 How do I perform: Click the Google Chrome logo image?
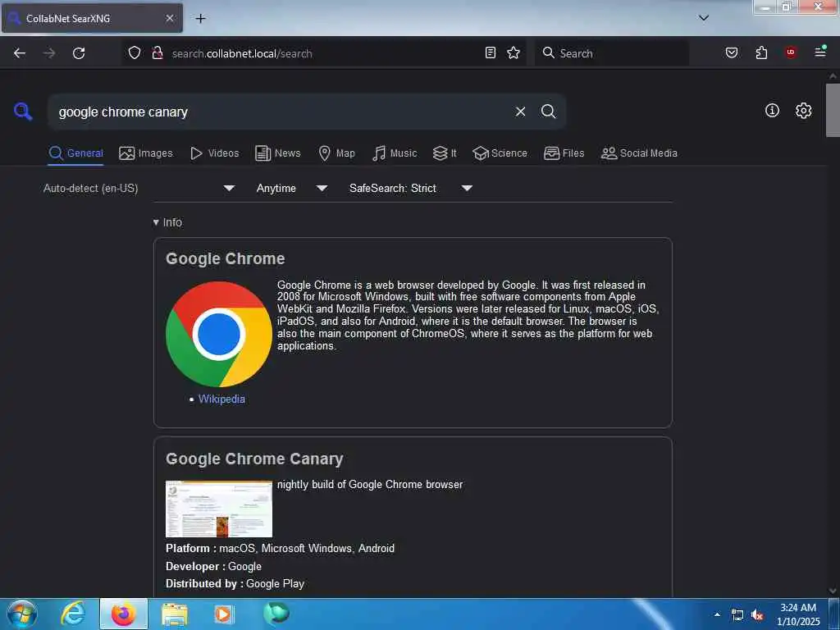pyautogui.click(x=218, y=334)
